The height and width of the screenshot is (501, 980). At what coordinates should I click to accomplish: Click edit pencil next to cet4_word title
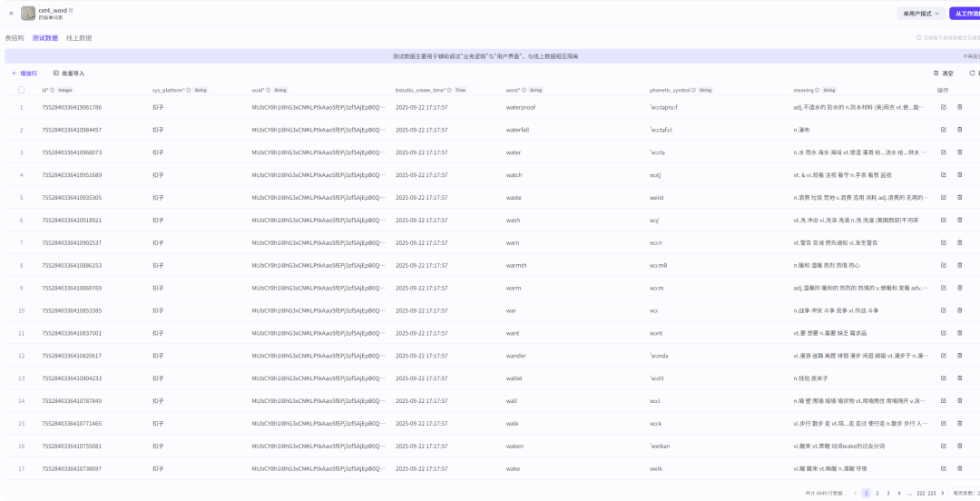(72, 10)
